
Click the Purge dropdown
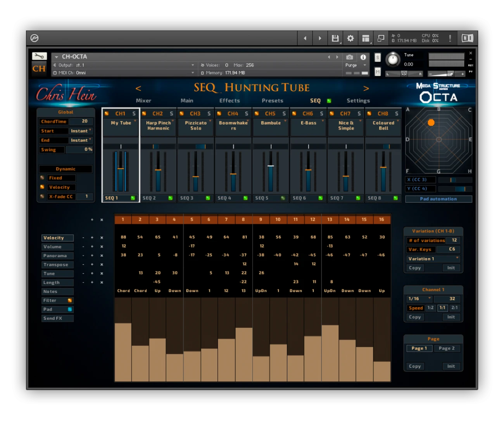tap(356, 65)
